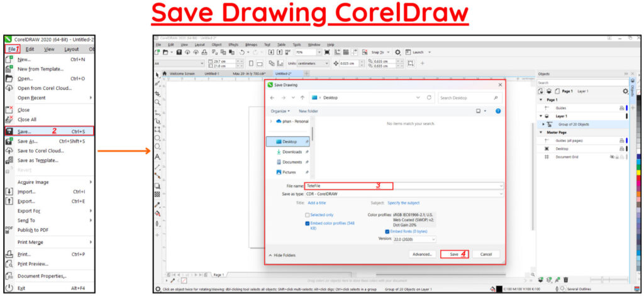Click the Full-screen preview icon
The image size is (644, 296).
click(327, 52)
